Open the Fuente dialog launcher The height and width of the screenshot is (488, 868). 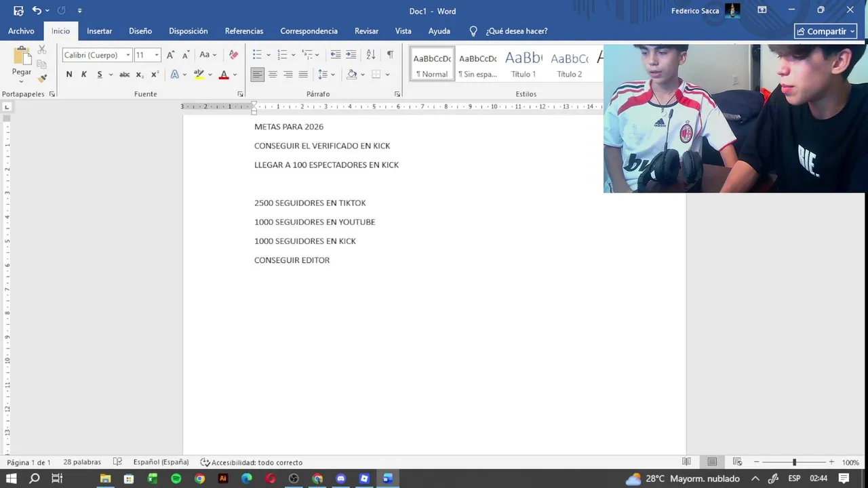pyautogui.click(x=240, y=94)
